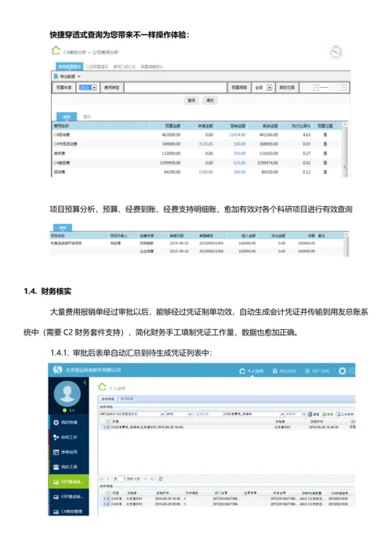Open the account set (ABv5) dropdown
Screen dimensions: 392x554
(x=162, y=414)
